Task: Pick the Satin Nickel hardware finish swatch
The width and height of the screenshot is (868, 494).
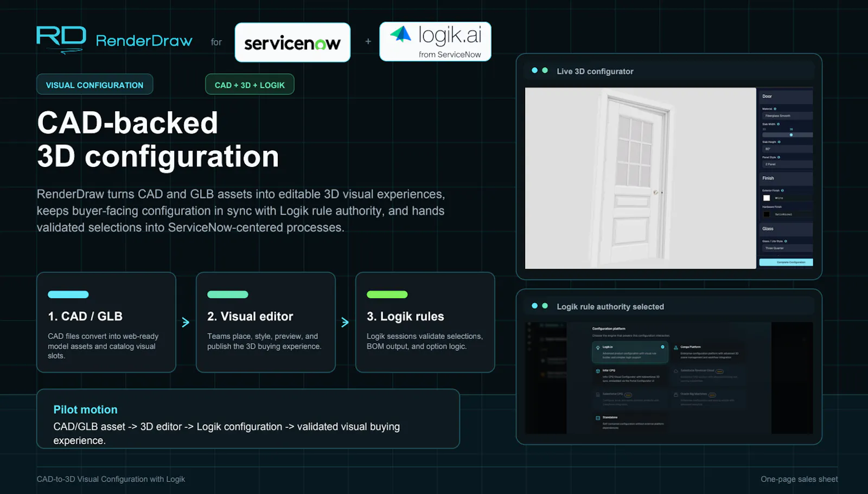Action: pyautogui.click(x=767, y=214)
